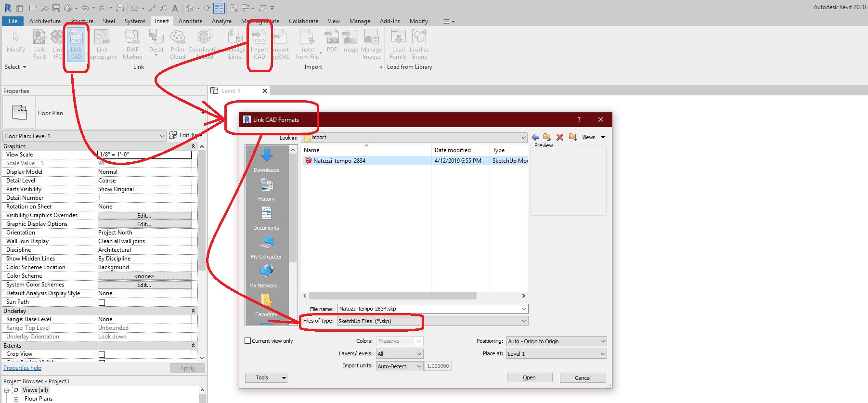Click the Link Topography ribbon icon
This screenshot has height=403, width=868.
102,44
